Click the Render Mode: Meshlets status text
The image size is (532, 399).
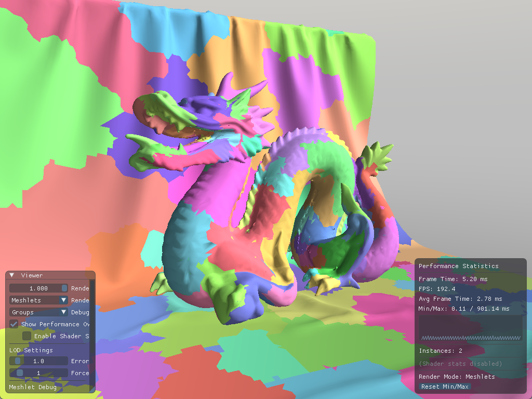click(457, 377)
